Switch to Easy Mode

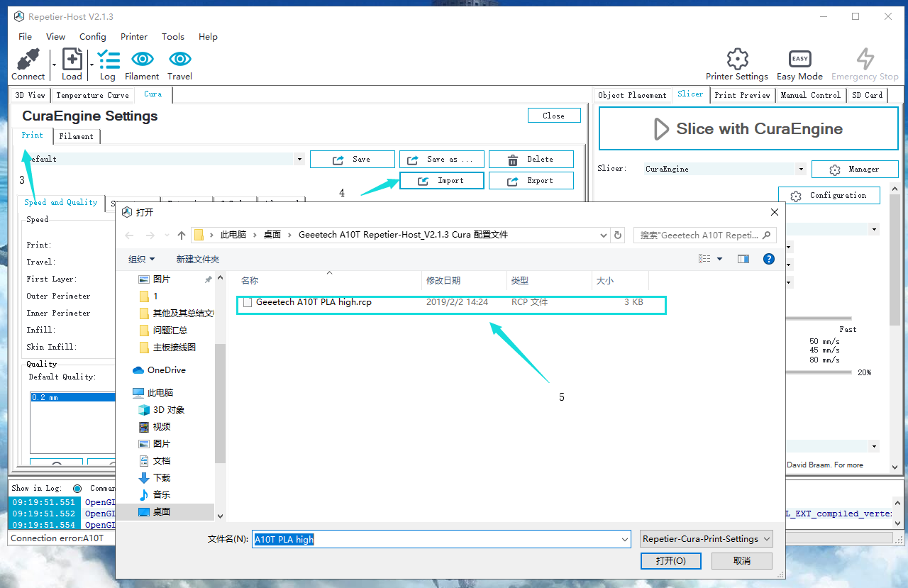point(799,60)
